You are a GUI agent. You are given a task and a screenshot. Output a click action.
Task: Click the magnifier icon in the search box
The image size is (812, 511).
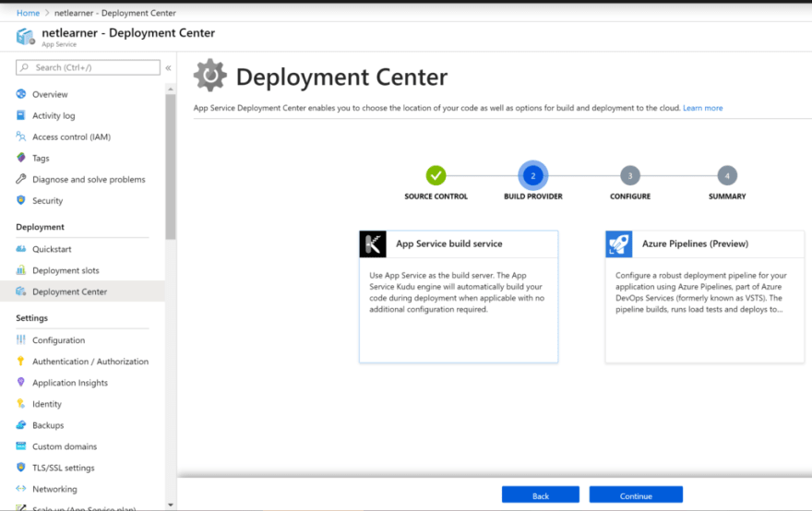[x=24, y=67]
